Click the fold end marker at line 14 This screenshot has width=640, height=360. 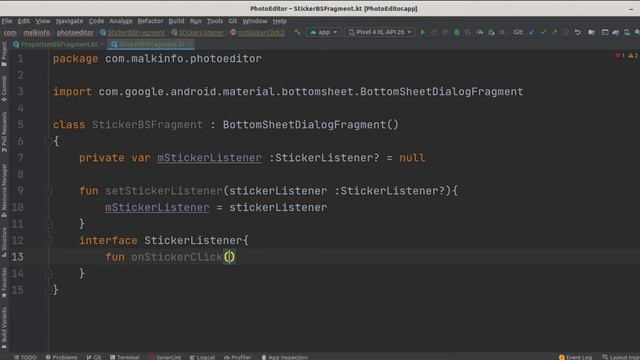48,273
